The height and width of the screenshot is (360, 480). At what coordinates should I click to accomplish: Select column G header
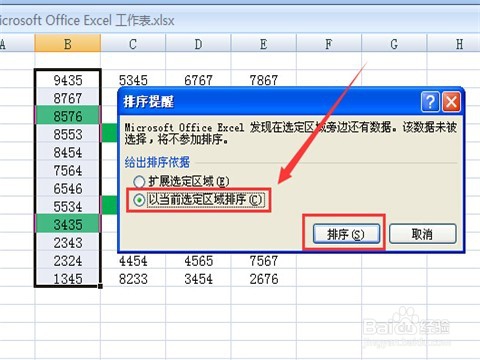[x=394, y=43]
